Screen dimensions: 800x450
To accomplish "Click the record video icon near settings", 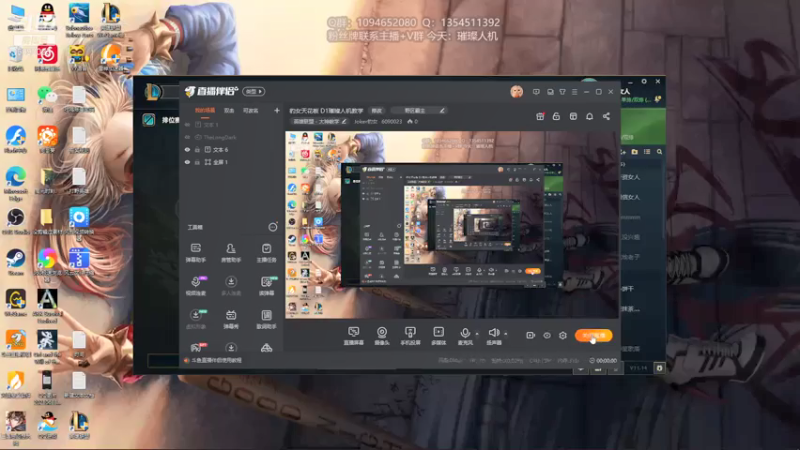I will pyautogui.click(x=531, y=335).
